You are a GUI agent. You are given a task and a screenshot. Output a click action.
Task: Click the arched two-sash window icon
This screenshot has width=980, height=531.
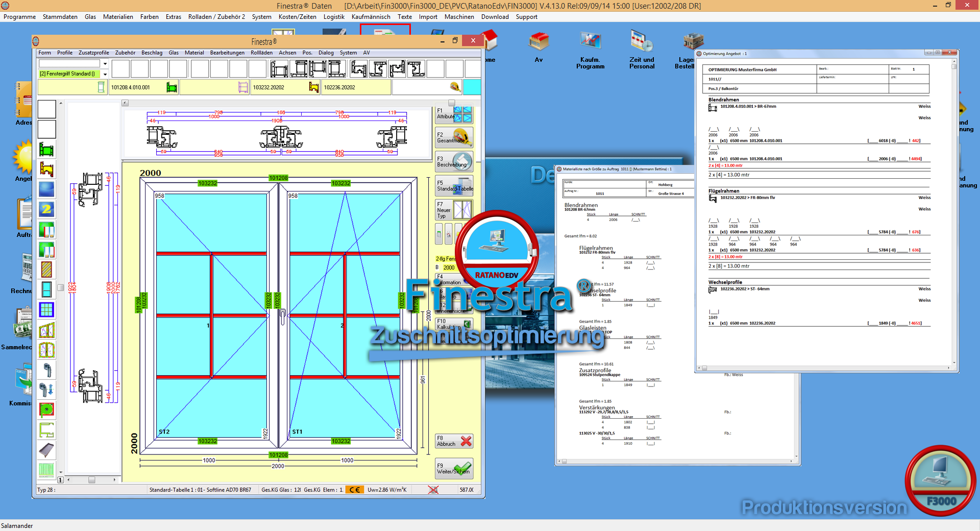coord(46,350)
